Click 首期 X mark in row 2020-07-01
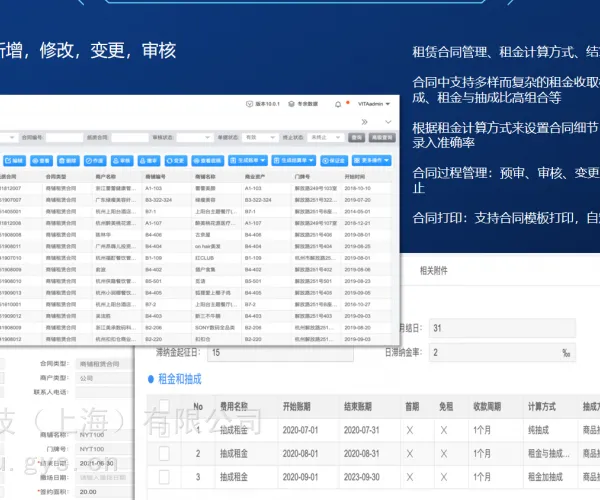This screenshot has height=500, width=600. click(x=410, y=430)
